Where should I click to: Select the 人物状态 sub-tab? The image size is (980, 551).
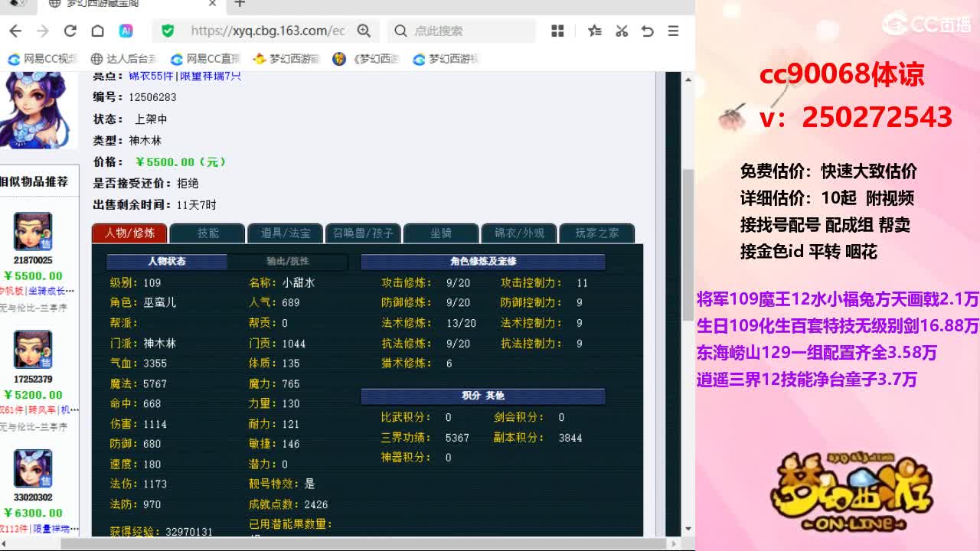point(167,262)
